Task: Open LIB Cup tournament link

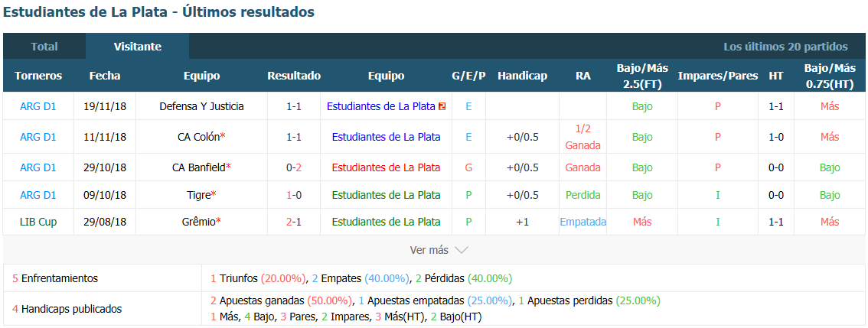Action: [x=38, y=222]
